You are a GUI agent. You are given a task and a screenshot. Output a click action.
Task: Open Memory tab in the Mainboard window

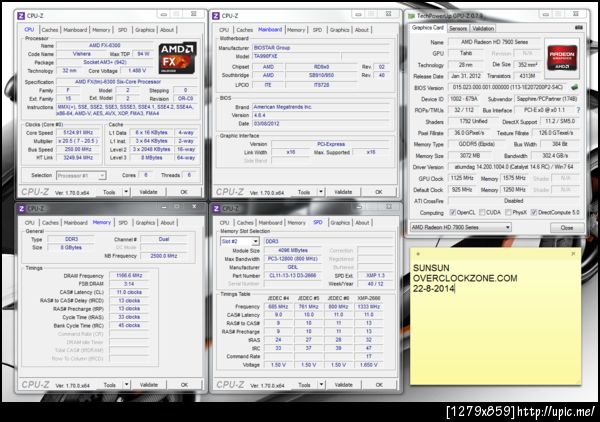[x=296, y=30]
